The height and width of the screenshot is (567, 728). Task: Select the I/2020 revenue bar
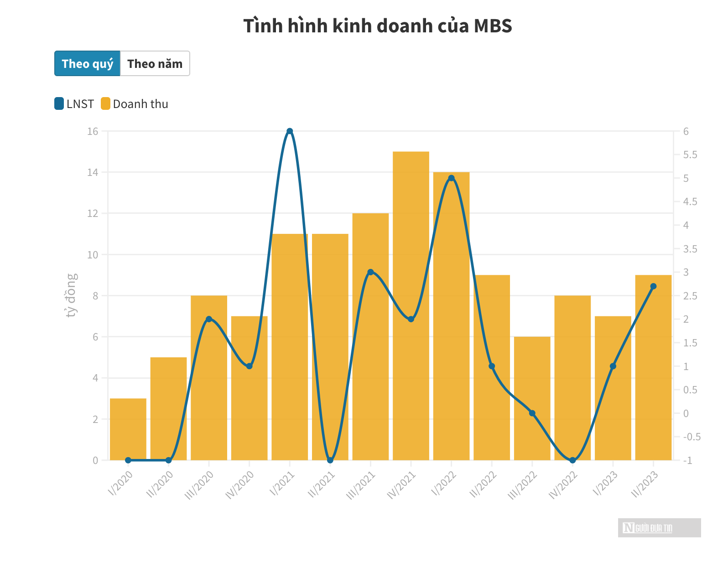128,429
